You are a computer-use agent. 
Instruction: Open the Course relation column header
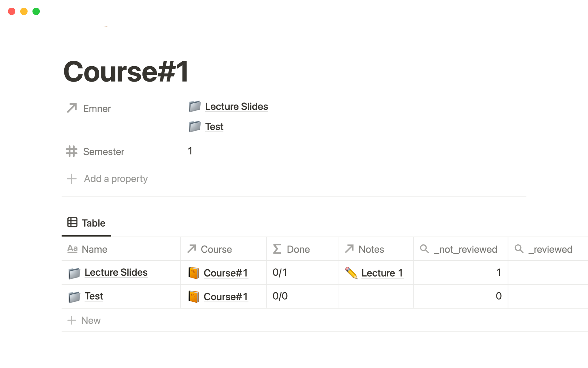click(216, 249)
